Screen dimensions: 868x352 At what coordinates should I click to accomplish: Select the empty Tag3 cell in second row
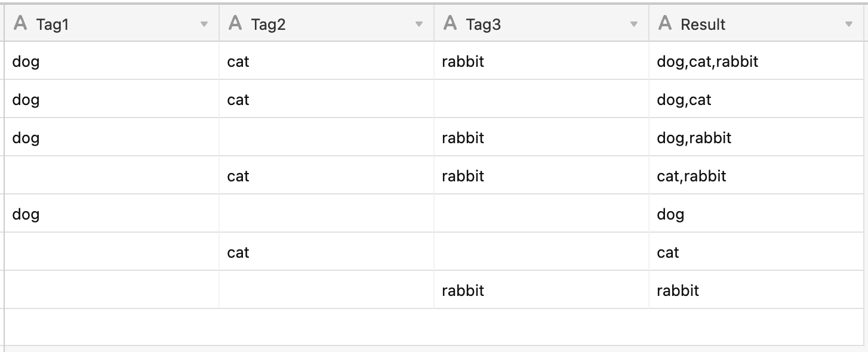[x=541, y=99]
